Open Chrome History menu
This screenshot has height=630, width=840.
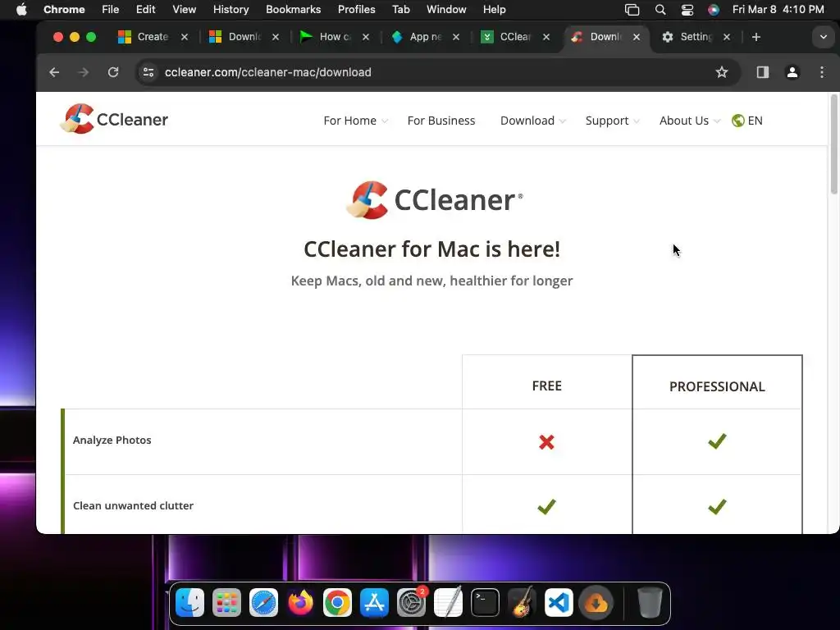(x=231, y=10)
